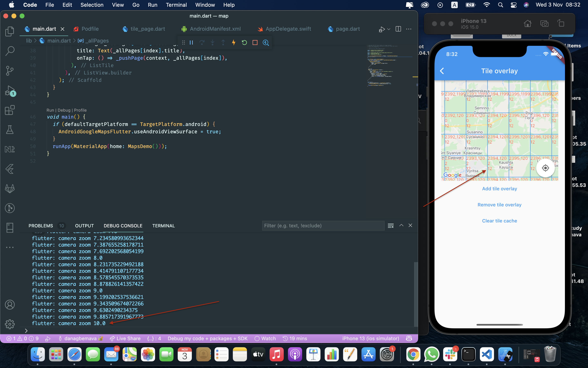Maximize the bottom panel size
The height and width of the screenshot is (368, 588).
(401, 225)
